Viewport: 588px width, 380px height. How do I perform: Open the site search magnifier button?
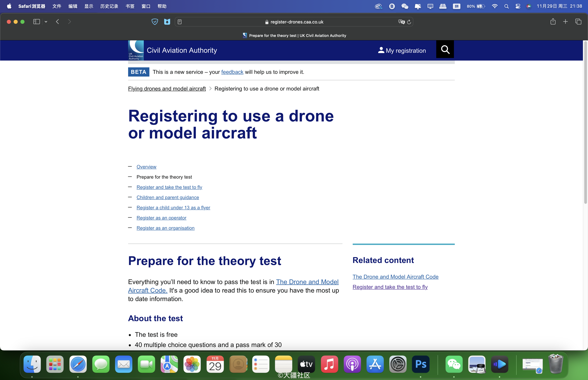[x=445, y=49]
